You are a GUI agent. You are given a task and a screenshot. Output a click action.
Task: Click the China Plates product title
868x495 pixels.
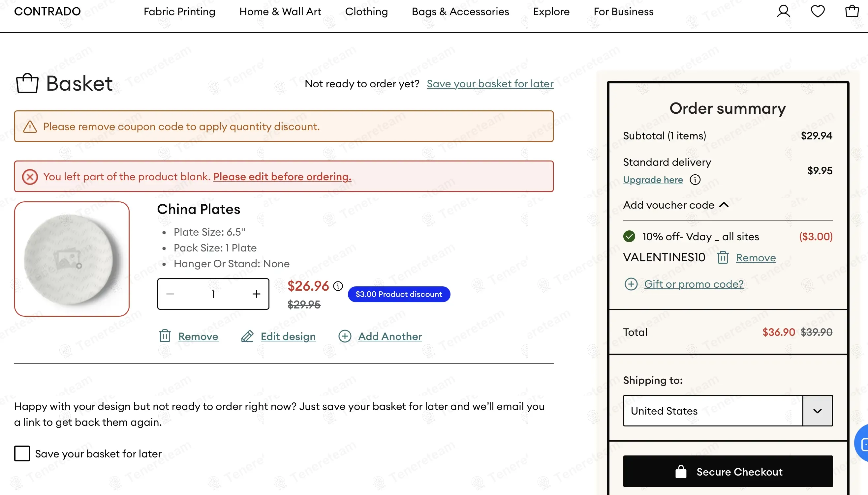pos(199,209)
